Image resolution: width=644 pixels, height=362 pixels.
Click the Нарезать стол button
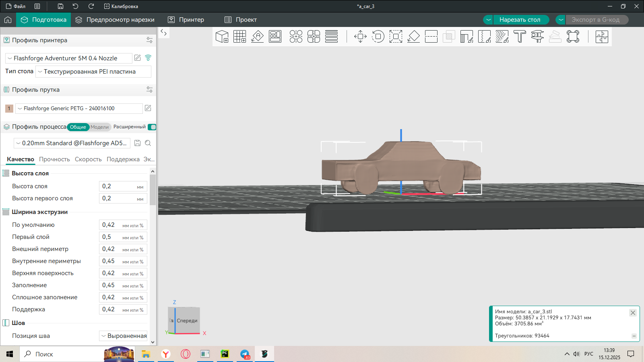520,20
